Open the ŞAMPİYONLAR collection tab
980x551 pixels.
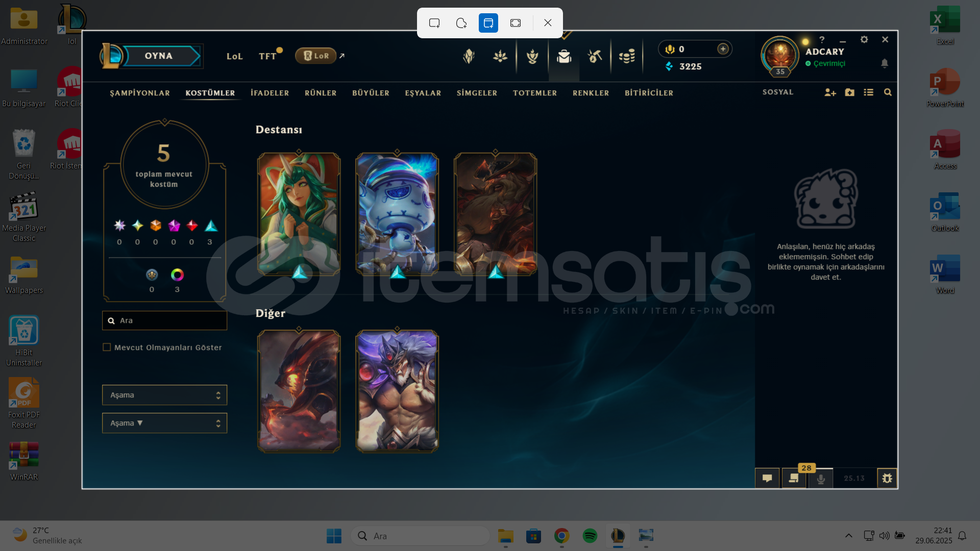140,93
